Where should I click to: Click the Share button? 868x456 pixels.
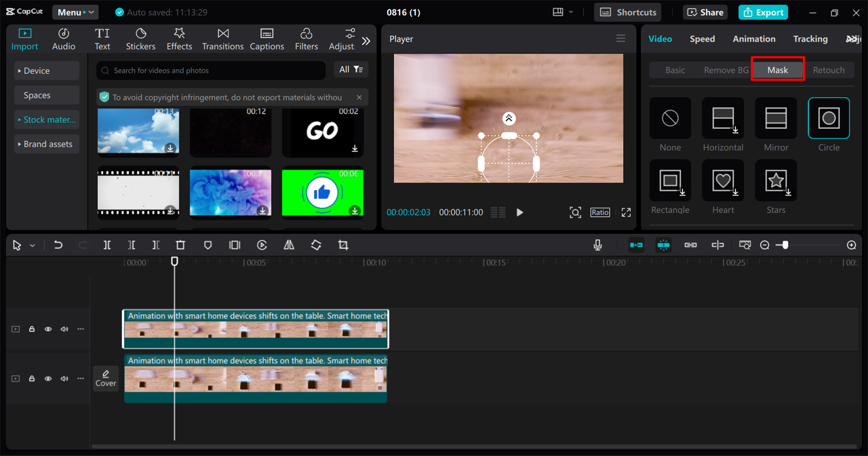click(705, 12)
